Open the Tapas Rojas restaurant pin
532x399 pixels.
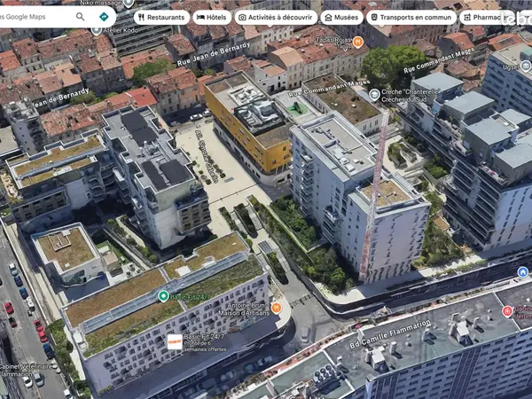point(357,42)
